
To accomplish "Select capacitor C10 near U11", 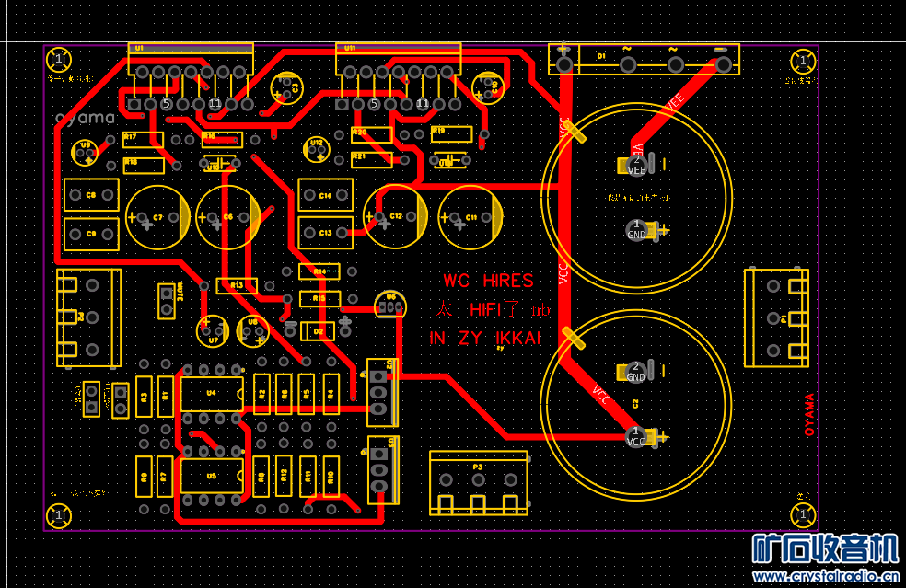I will point(488,88).
